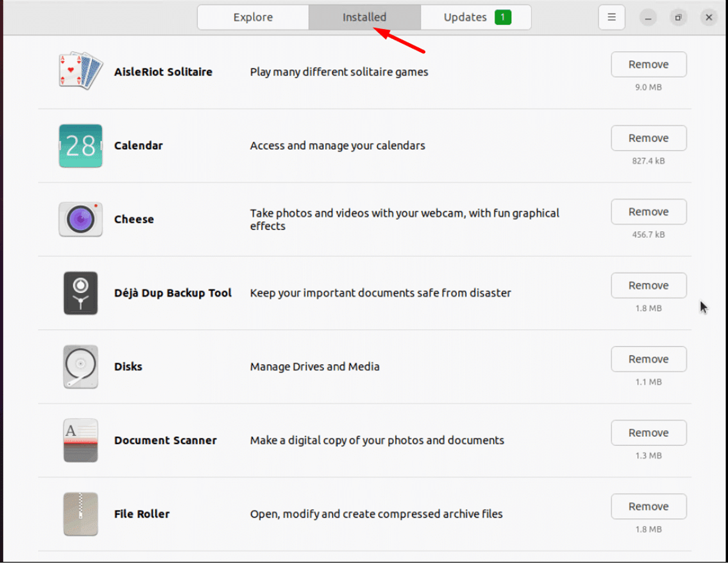This screenshot has height=563, width=728.
Task: Click the 1.3 MB size label
Action: click(x=649, y=456)
